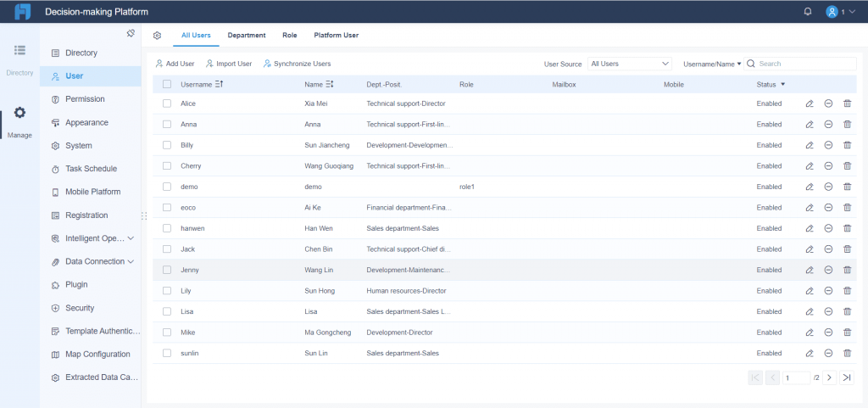Click disable icon in Jack's row
The image size is (868, 408).
click(x=828, y=249)
